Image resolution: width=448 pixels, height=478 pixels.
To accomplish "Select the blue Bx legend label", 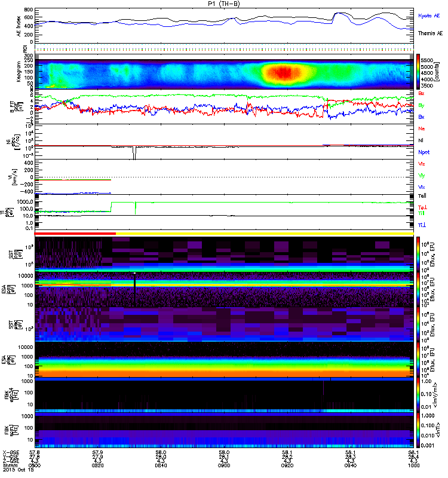I will [x=422, y=117].
